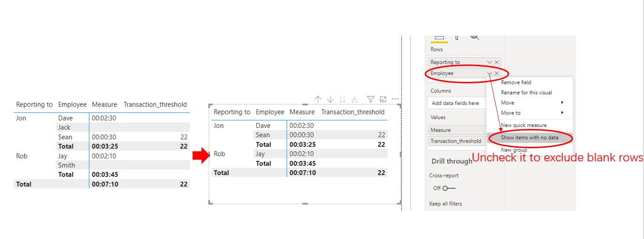Open the Reporting to field dropdown arrow

pyautogui.click(x=489, y=62)
